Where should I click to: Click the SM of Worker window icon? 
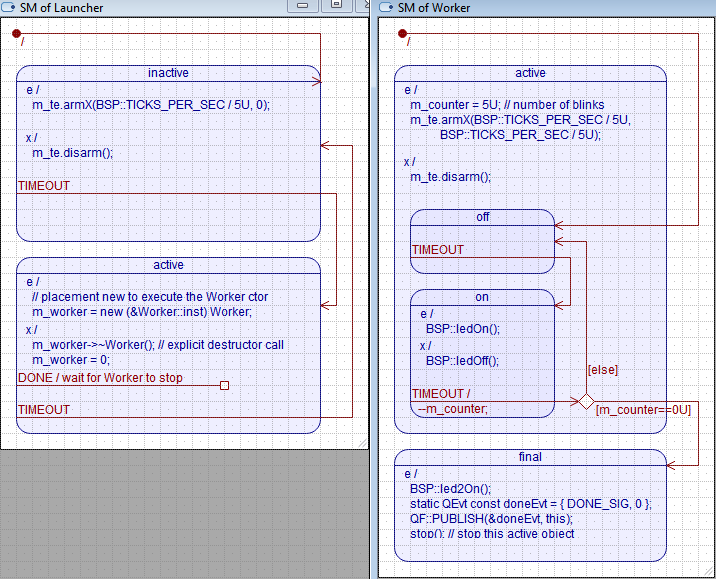pos(387,8)
